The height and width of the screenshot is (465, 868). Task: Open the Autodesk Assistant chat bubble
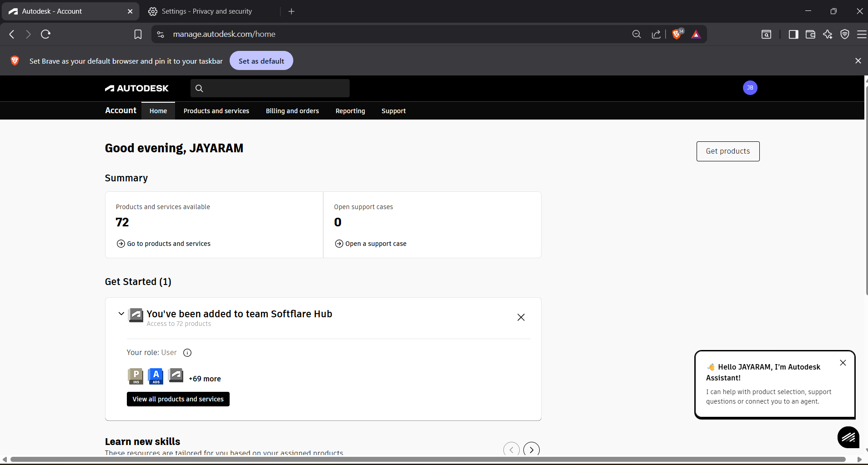coord(848,437)
